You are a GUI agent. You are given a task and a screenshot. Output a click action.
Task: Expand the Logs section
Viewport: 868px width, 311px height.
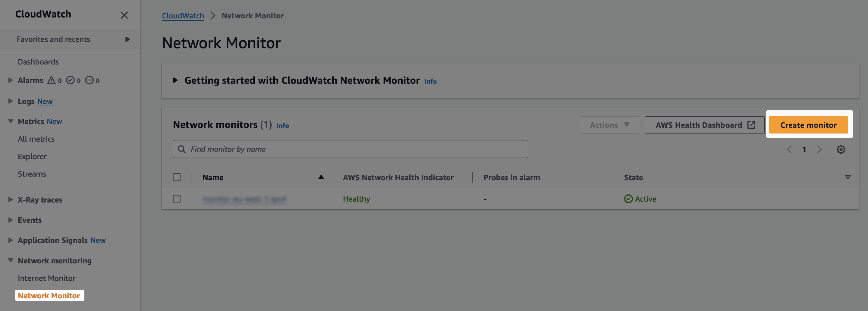point(11,101)
